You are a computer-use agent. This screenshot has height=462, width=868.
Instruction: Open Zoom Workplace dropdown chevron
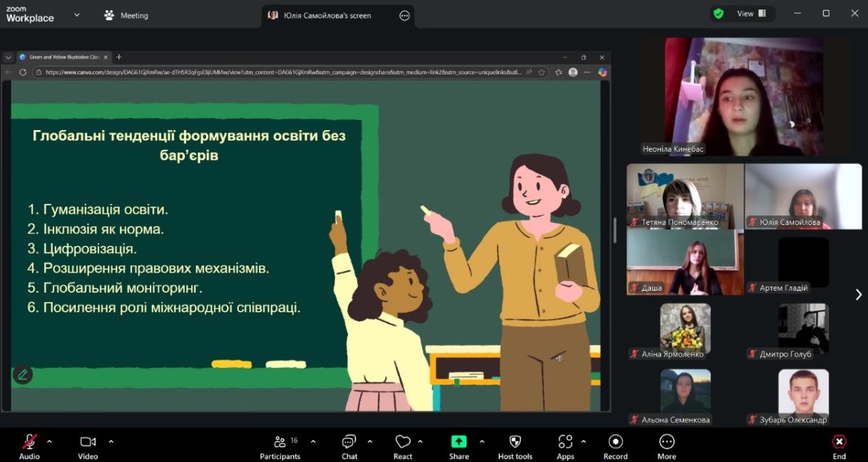[77, 14]
